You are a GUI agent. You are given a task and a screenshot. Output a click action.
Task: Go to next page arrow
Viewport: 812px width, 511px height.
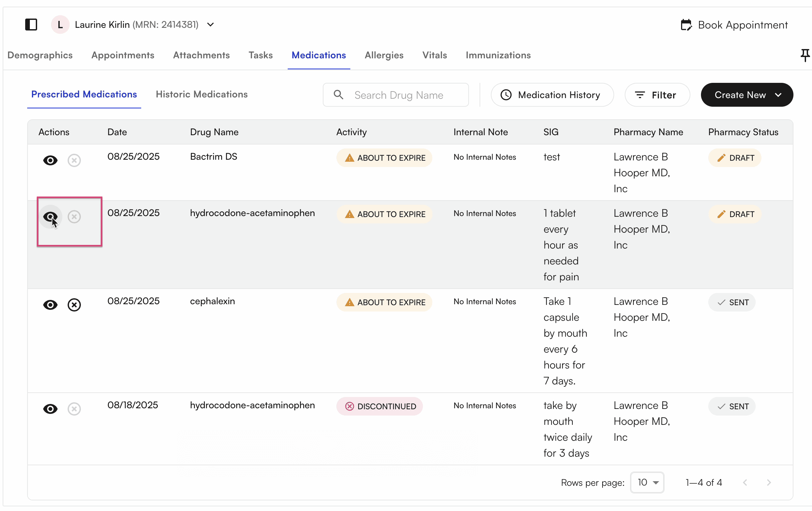pyautogui.click(x=769, y=483)
